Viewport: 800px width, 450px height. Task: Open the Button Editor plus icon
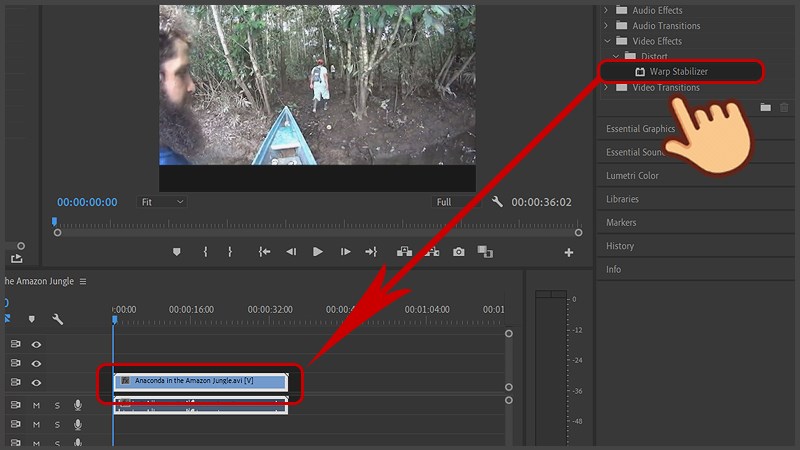pyautogui.click(x=569, y=253)
